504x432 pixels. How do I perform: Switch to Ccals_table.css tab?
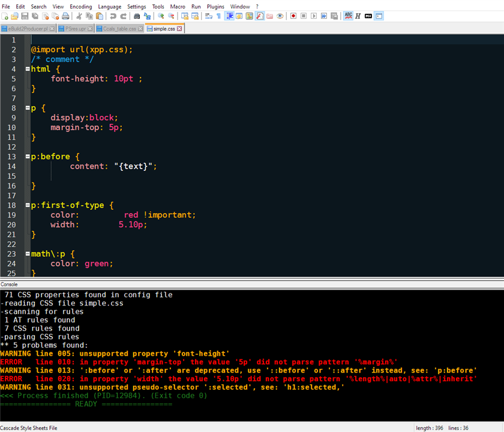[x=119, y=29]
